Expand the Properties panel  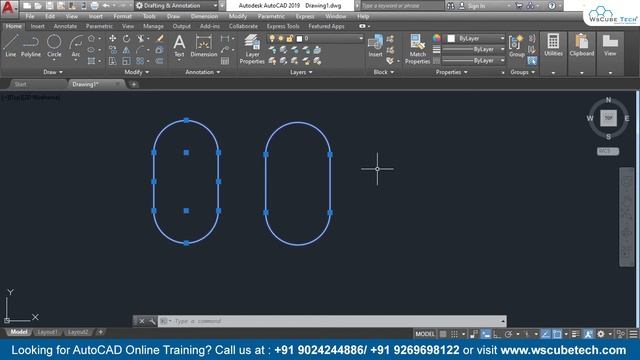point(451,72)
